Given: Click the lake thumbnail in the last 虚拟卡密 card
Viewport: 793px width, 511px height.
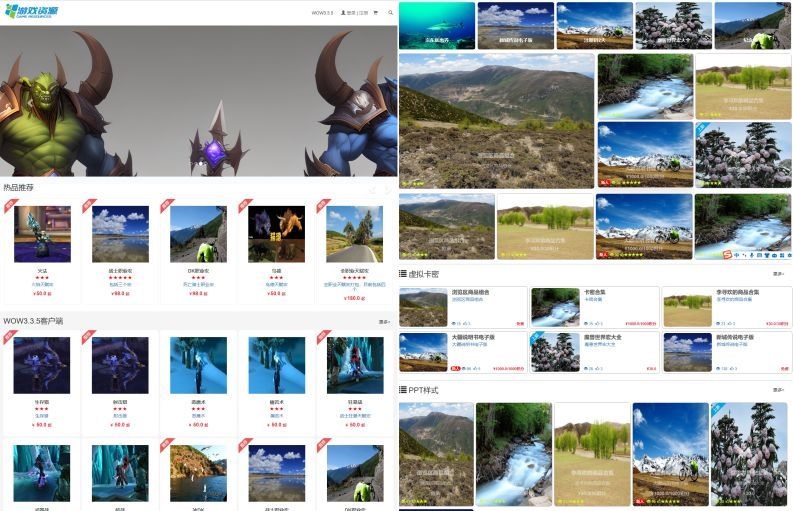Looking at the screenshot, I should tap(687, 352).
